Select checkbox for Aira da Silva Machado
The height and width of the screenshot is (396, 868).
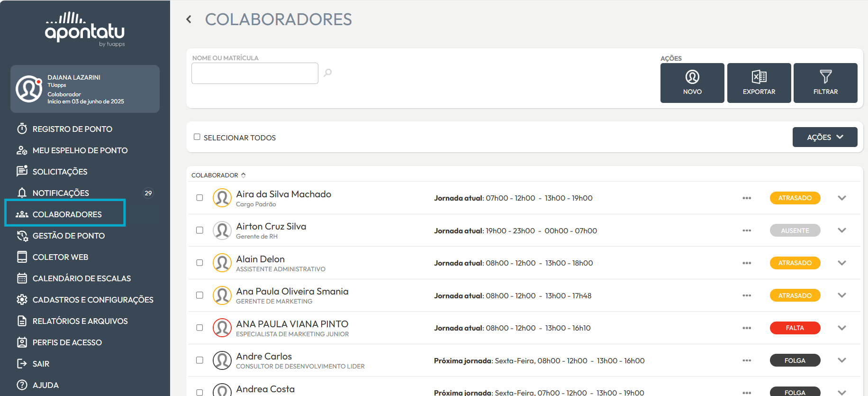[x=199, y=198]
